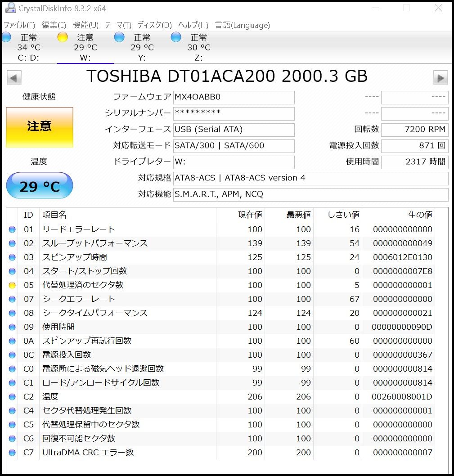The width and height of the screenshot is (454, 476).
Task: Go to next disk with right arrow
Action: 441,78
